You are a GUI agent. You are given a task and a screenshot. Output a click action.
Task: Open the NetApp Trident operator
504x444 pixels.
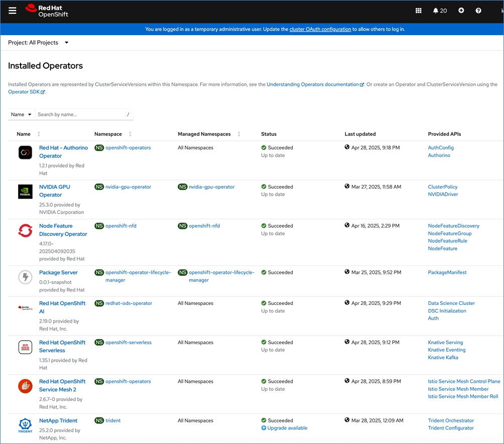(x=58, y=420)
